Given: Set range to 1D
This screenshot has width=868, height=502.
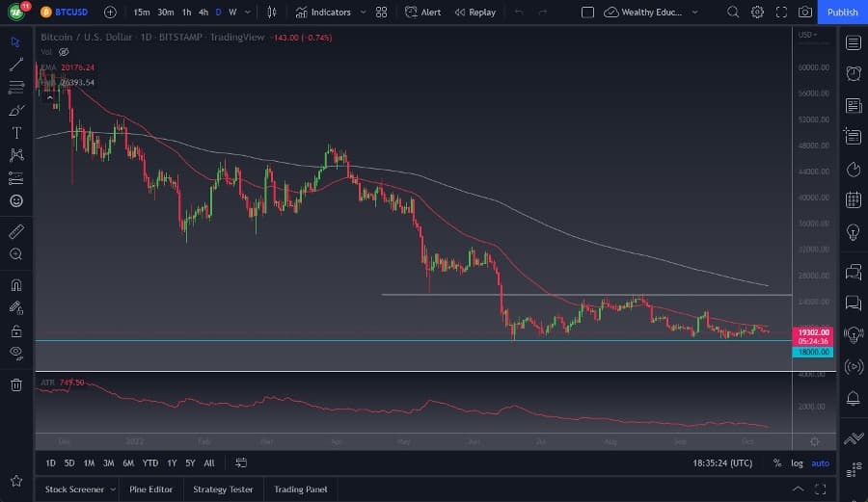Looking at the screenshot, I should (50, 463).
